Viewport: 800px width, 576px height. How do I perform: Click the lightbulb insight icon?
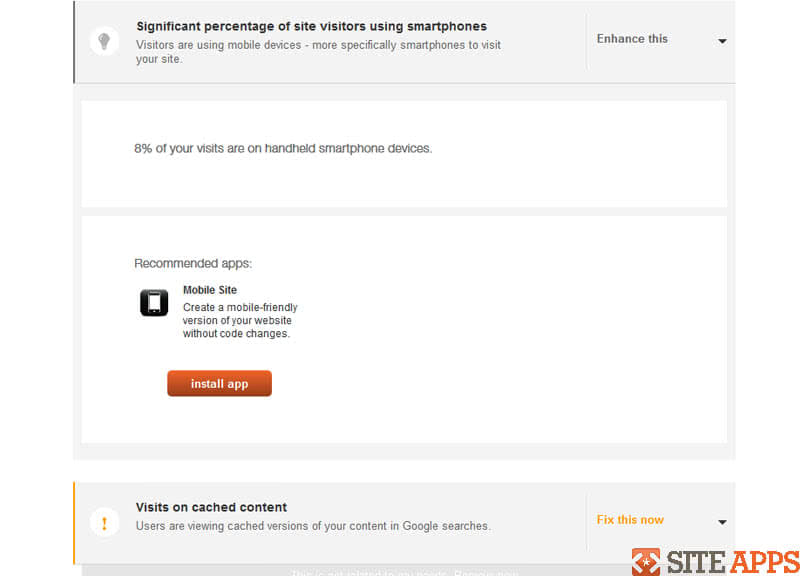point(104,41)
